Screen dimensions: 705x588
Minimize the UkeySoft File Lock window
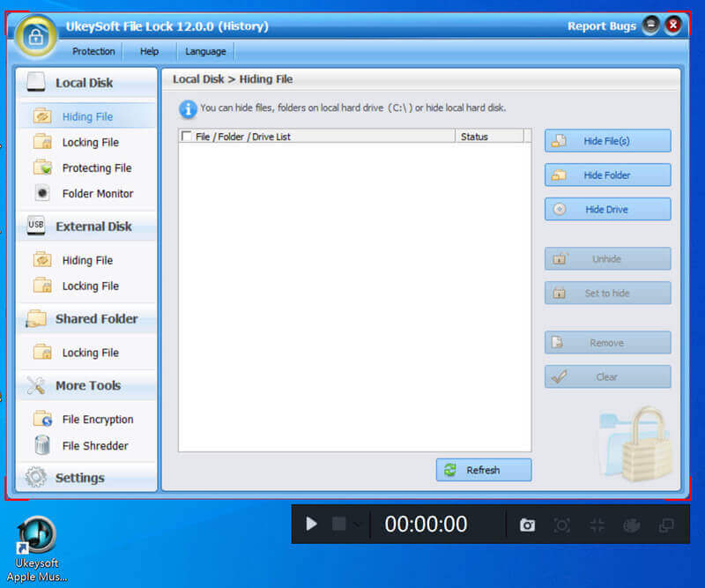click(x=650, y=25)
